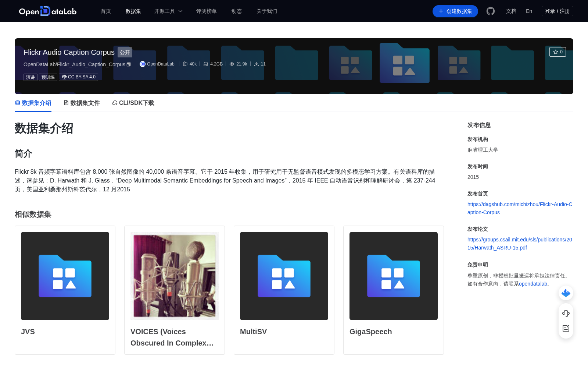The width and height of the screenshot is (588, 368).
Task: Open the Harwath_ASRU-15.pdf paper link
Action: pos(520,244)
